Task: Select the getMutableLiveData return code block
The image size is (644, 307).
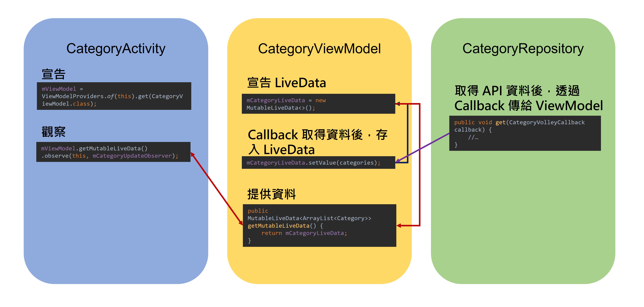Action: tap(319, 225)
